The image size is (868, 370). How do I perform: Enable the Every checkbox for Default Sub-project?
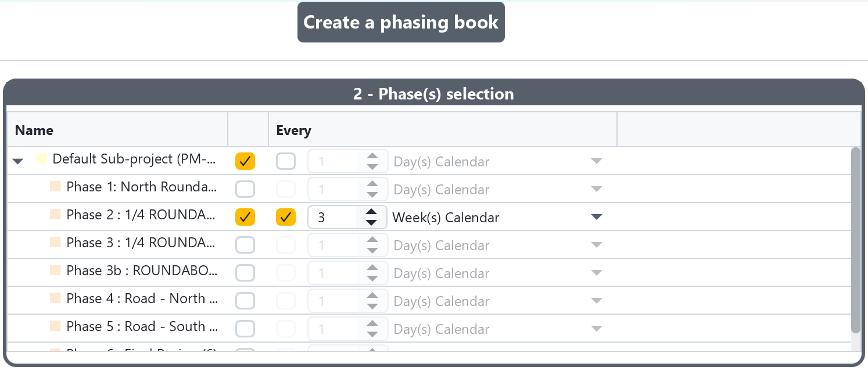286,161
